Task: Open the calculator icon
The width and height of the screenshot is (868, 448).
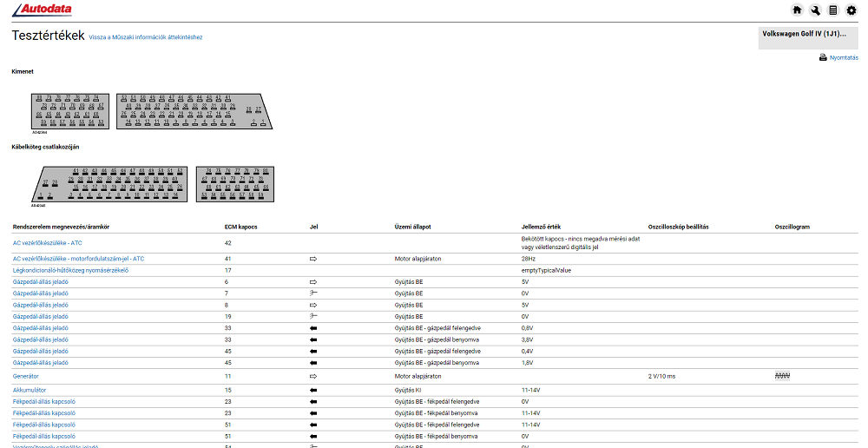Action: pyautogui.click(x=833, y=10)
